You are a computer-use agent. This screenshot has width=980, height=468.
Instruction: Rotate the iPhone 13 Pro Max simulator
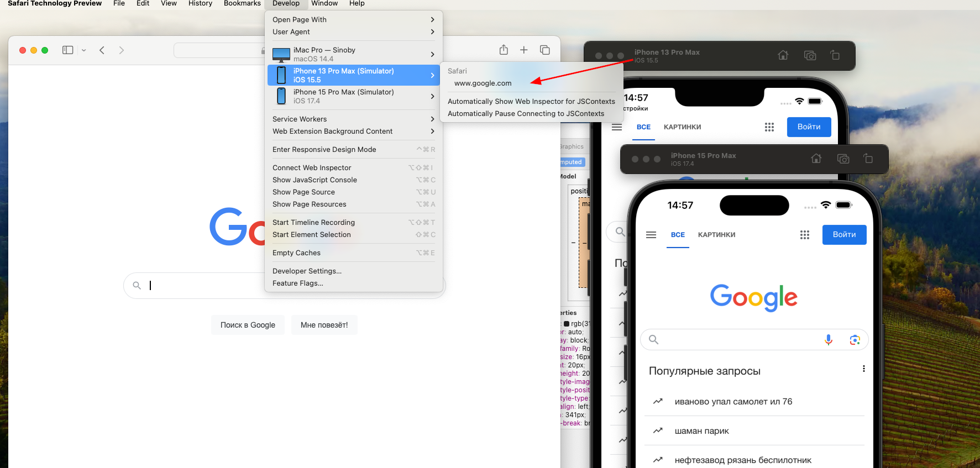[x=835, y=55]
